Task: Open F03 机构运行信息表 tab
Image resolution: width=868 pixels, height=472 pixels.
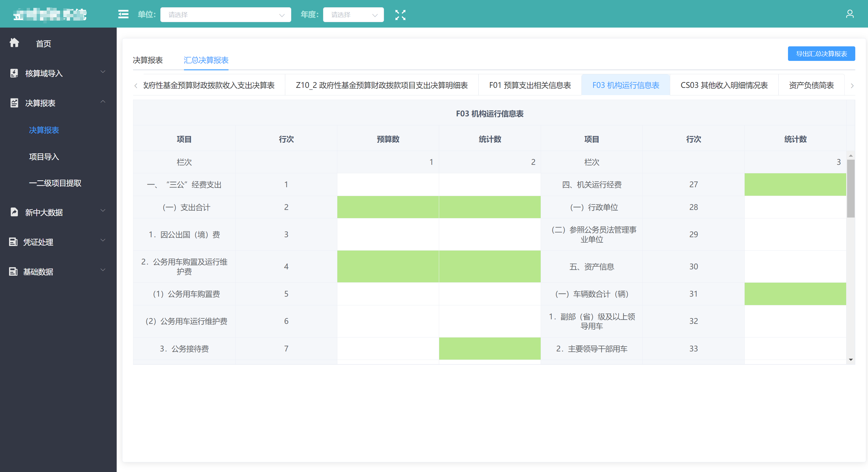Action: tap(626, 85)
